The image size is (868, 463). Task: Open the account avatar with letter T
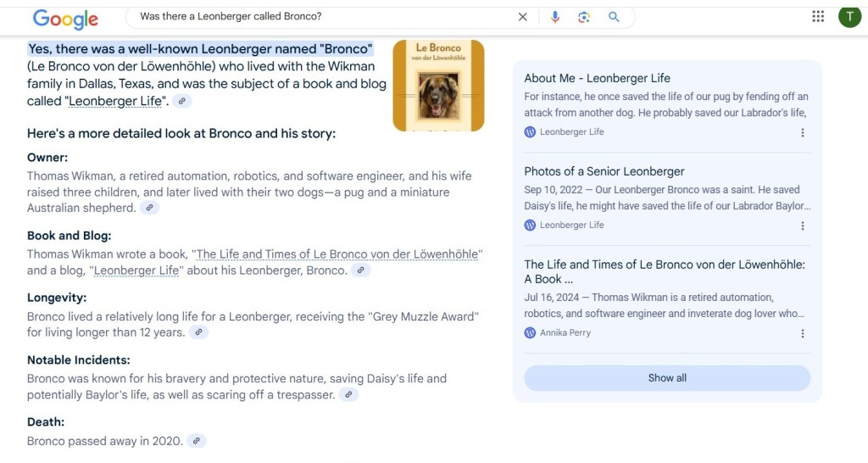point(849,17)
